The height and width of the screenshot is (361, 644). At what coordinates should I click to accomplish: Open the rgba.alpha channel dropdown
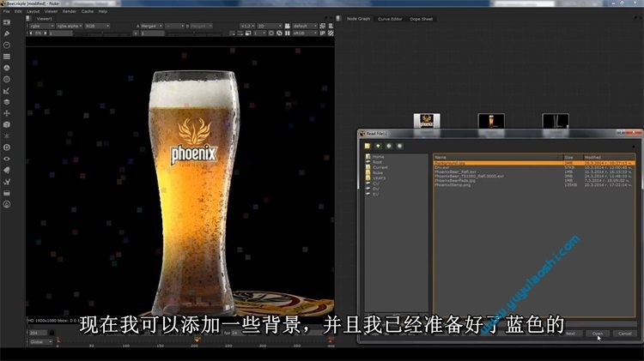coord(70,26)
